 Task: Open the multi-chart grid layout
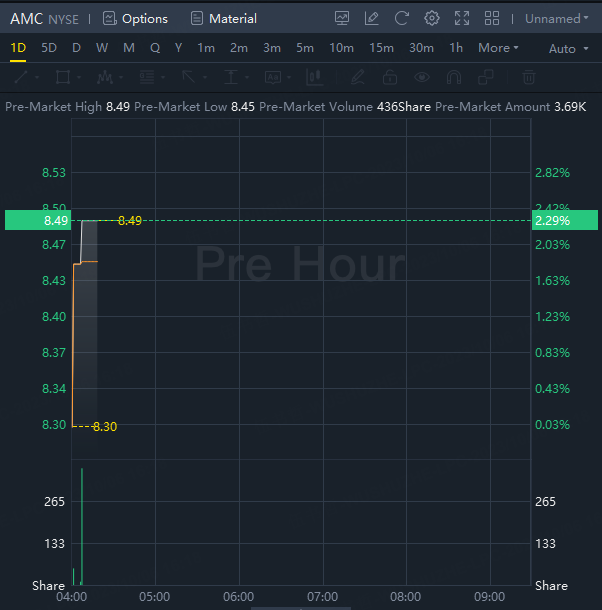coord(492,18)
